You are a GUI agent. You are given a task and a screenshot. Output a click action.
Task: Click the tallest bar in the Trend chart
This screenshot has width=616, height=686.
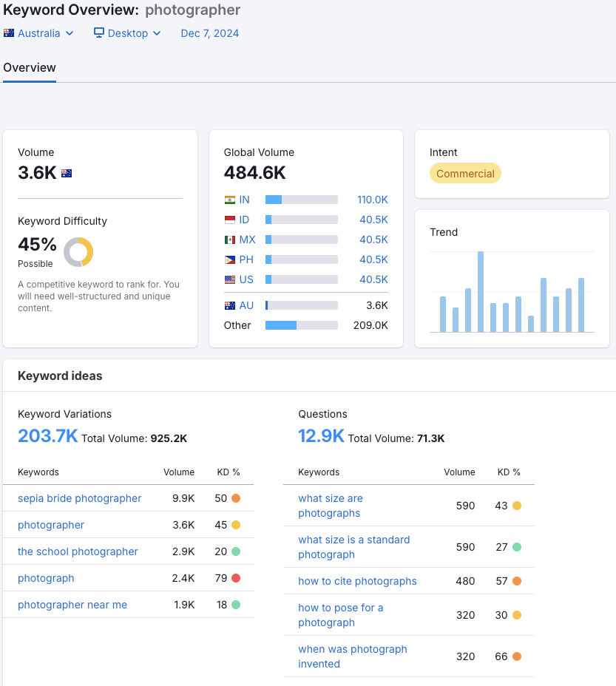481,292
